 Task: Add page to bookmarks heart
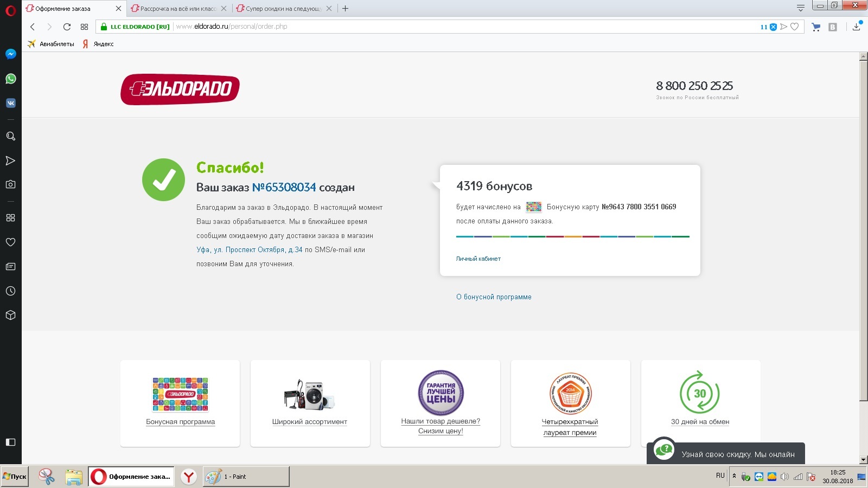[x=795, y=27]
